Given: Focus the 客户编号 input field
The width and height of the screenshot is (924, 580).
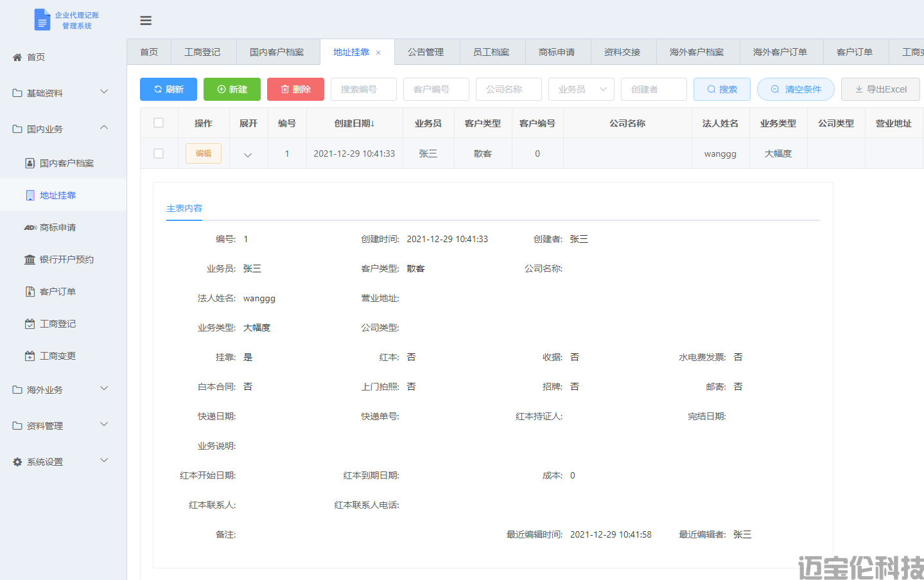Looking at the screenshot, I should click(x=436, y=89).
